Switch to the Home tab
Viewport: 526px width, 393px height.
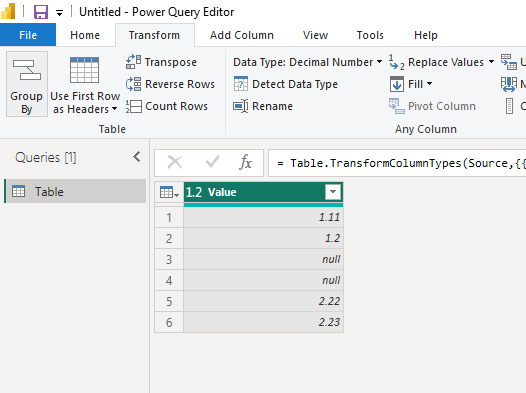(x=85, y=35)
